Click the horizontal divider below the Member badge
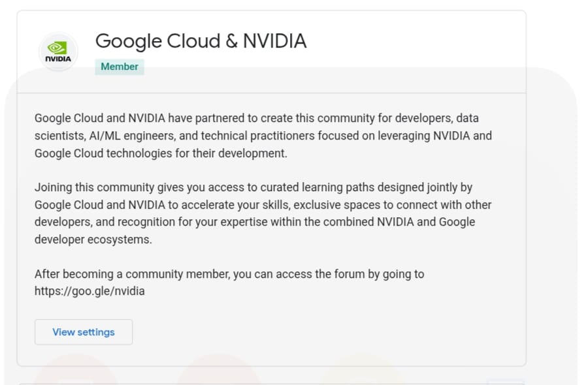Image resolution: width=588 pixels, height=385 pixels. 271,93
